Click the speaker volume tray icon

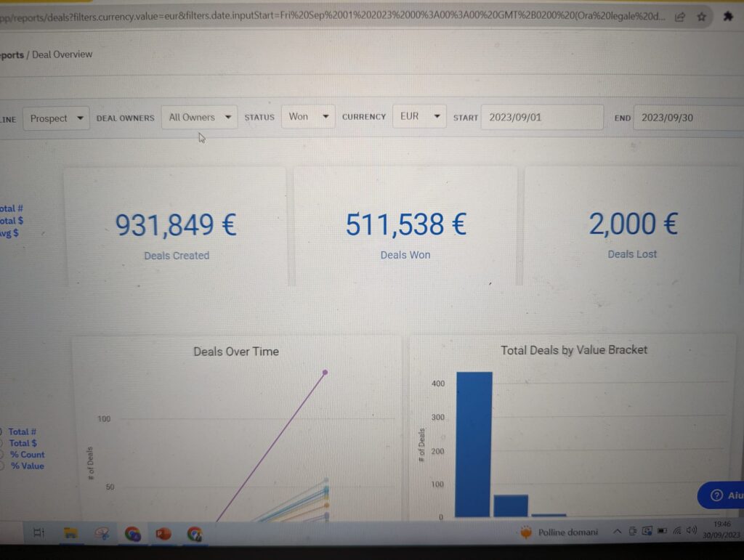692,530
